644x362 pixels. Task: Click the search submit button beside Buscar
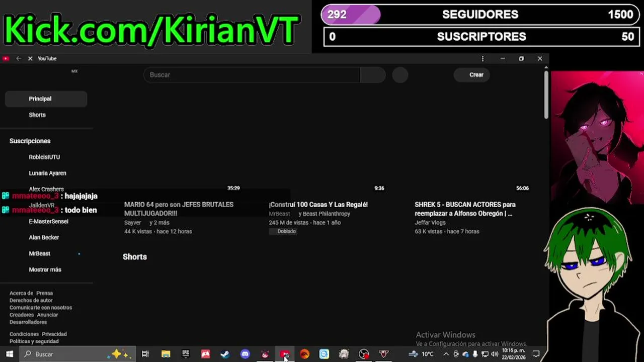[373, 75]
